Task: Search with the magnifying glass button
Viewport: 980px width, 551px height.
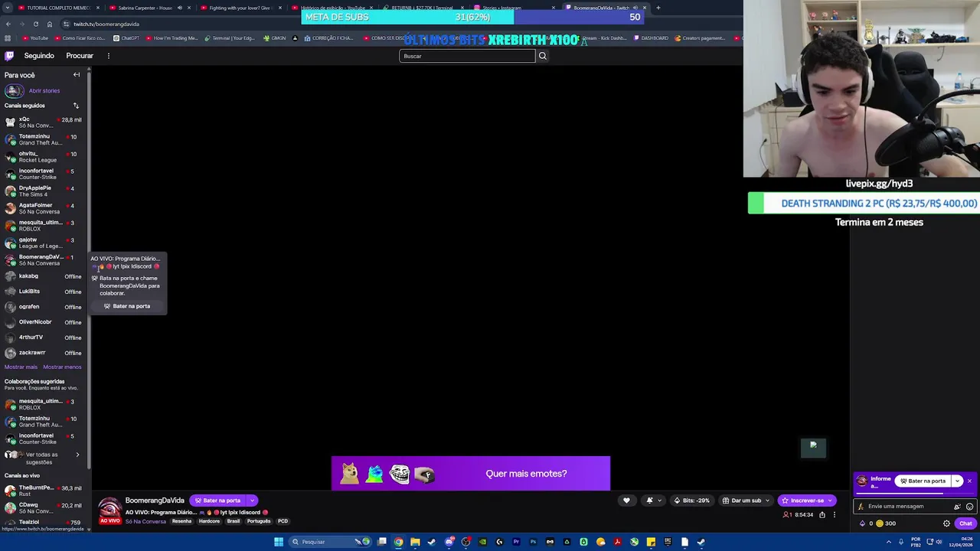Action: (542, 56)
